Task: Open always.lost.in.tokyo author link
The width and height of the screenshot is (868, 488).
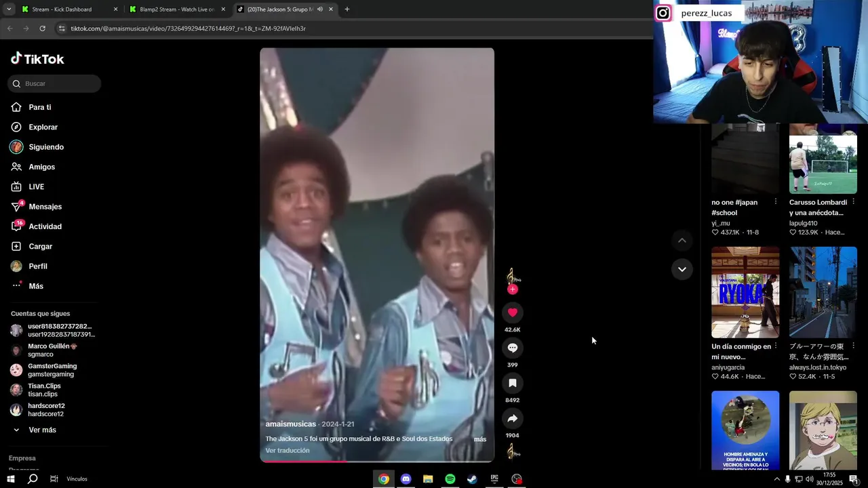Action: (x=818, y=367)
